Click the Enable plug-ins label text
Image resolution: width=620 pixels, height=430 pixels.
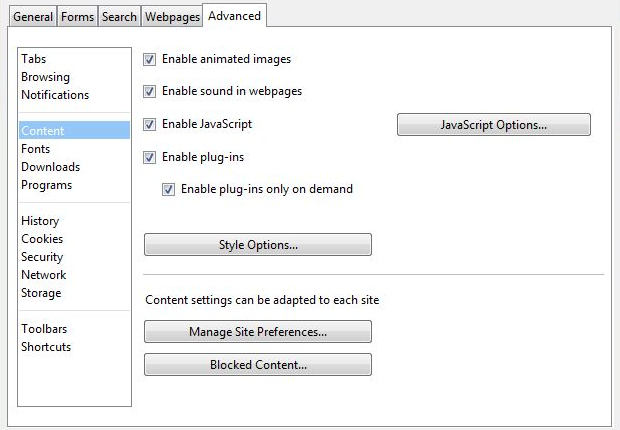pos(203,157)
